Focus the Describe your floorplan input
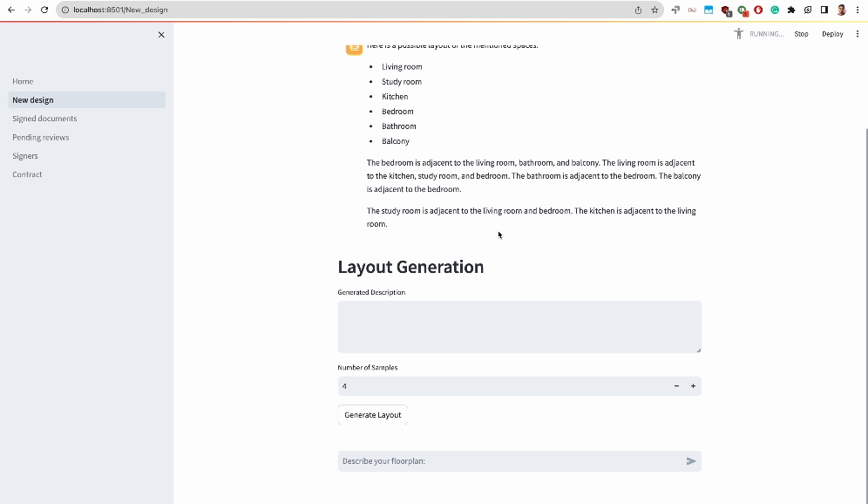Viewport: 868px width, 504px height. [509, 460]
